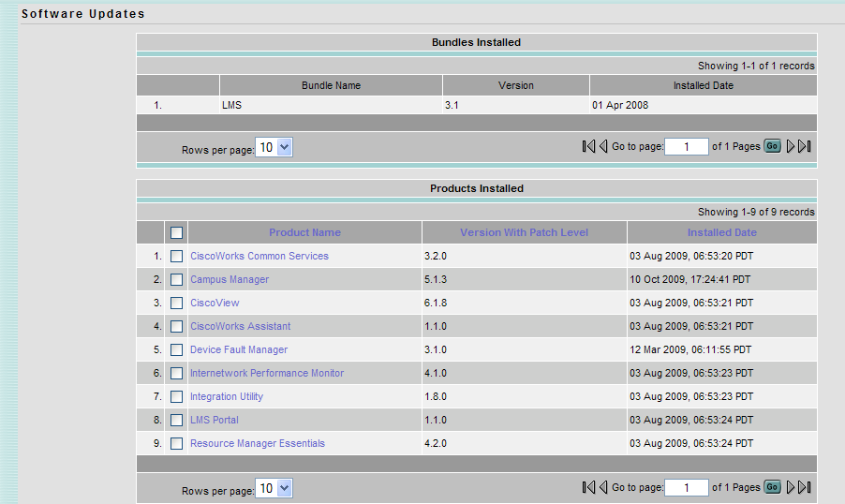The width and height of the screenshot is (845, 504).
Task: Click the 01 Apr 2008 installed date
Action: coord(620,105)
